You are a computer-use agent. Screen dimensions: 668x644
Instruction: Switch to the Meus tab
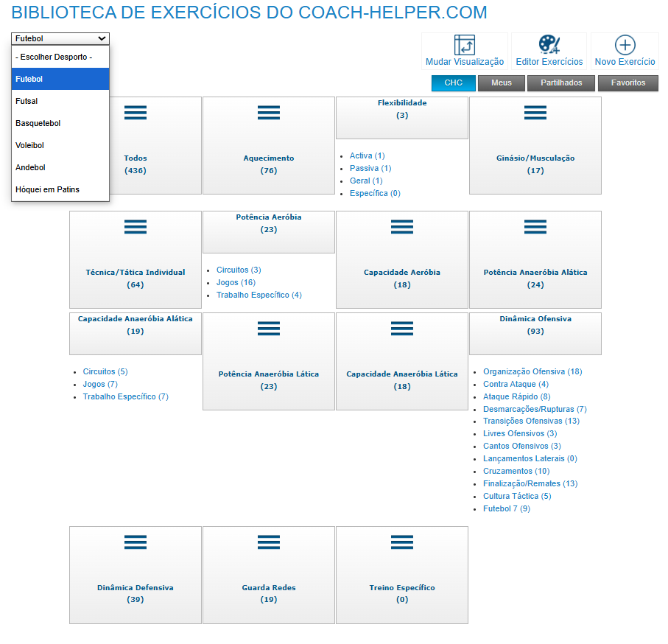pyautogui.click(x=502, y=83)
